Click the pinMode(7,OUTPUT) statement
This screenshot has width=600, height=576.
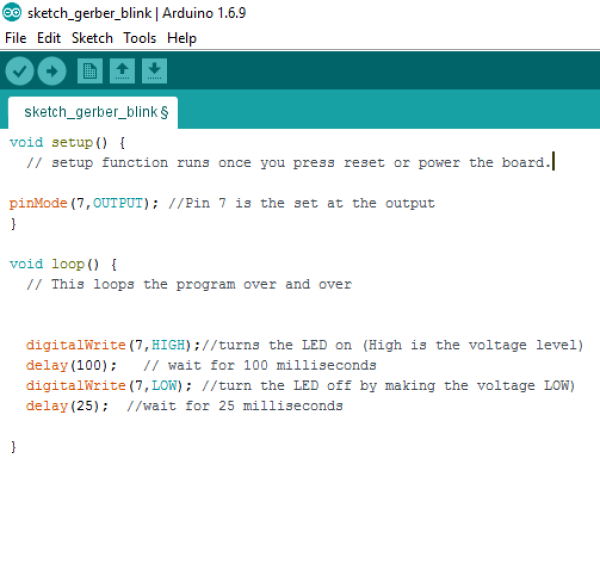tap(83, 203)
